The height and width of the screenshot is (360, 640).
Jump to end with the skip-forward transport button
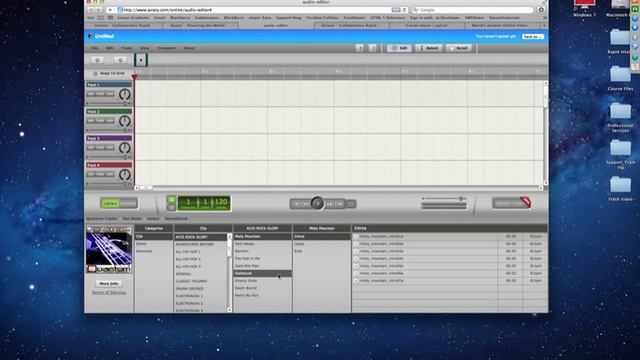click(339, 204)
